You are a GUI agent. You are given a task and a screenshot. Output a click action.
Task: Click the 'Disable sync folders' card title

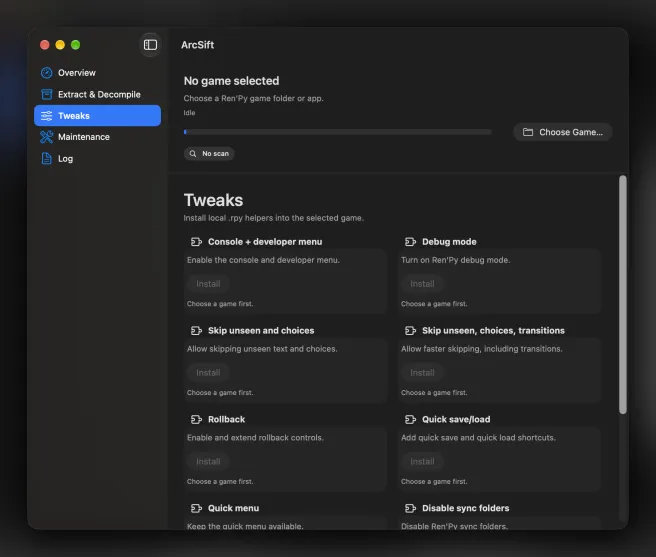click(x=466, y=508)
